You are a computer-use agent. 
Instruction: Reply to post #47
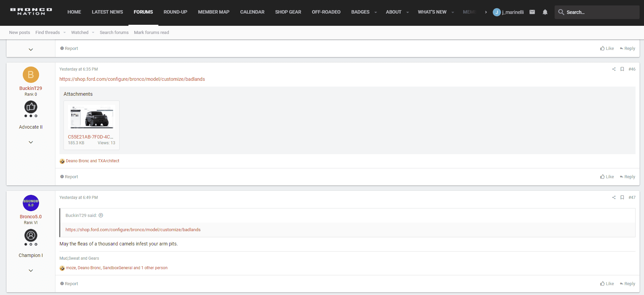(x=627, y=284)
